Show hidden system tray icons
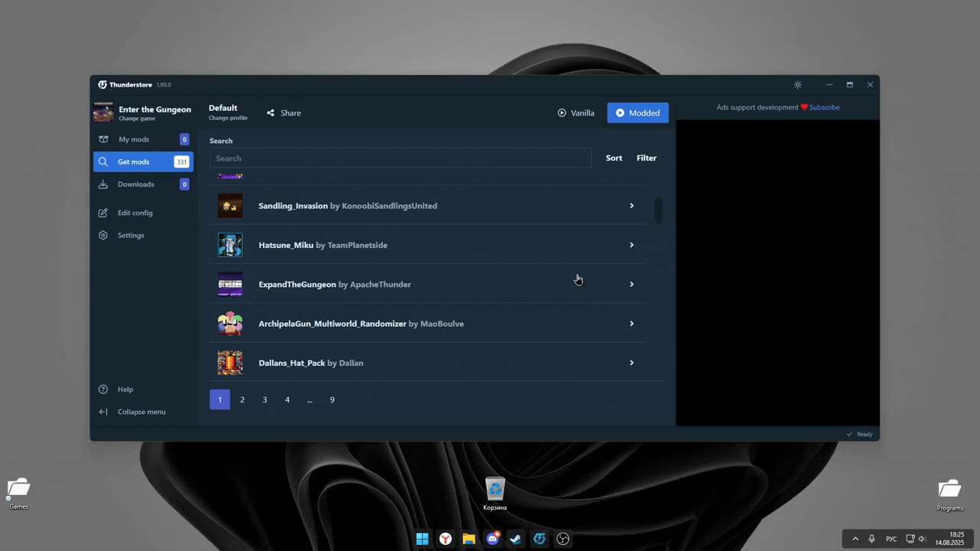Screen dimensions: 980x551 [855, 539]
